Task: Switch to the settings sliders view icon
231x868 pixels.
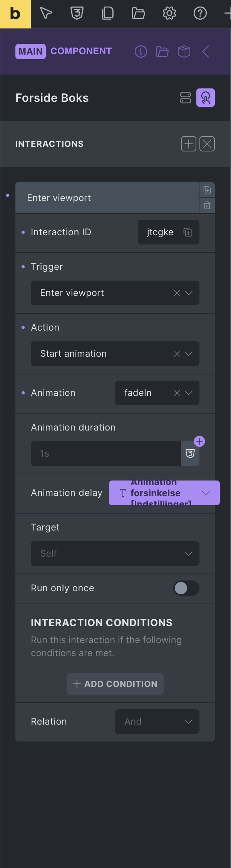Action: 186,98
